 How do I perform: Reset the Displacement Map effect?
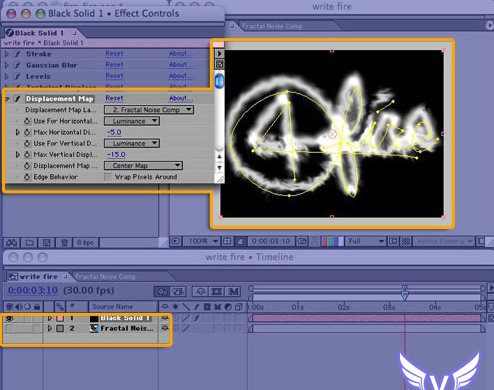pyautogui.click(x=114, y=98)
